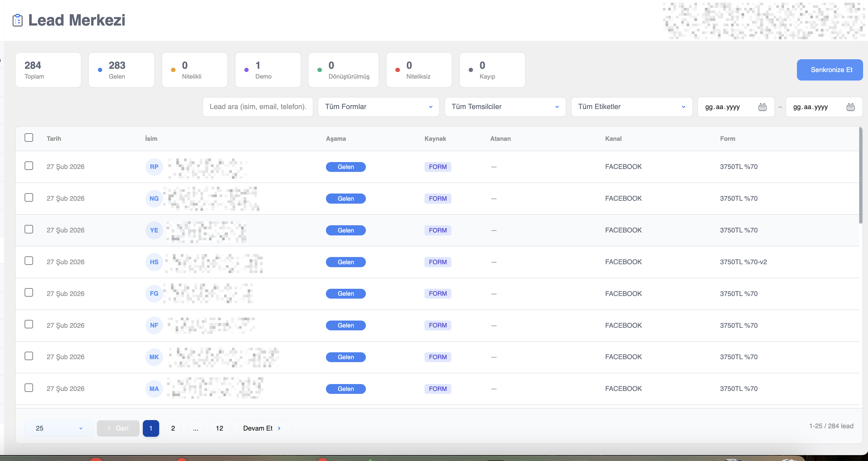Click the NG avatar icon
Screen dimensions: 868x461
154,198
